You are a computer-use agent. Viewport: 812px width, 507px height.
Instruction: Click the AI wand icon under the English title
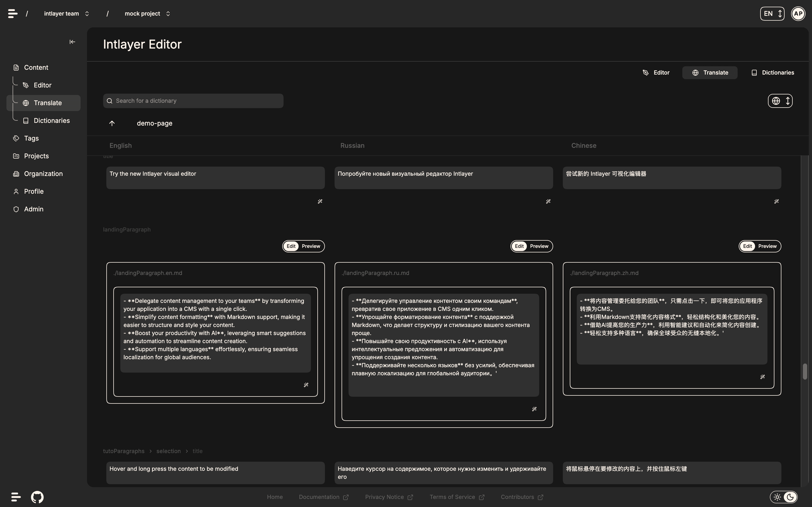[320, 201]
